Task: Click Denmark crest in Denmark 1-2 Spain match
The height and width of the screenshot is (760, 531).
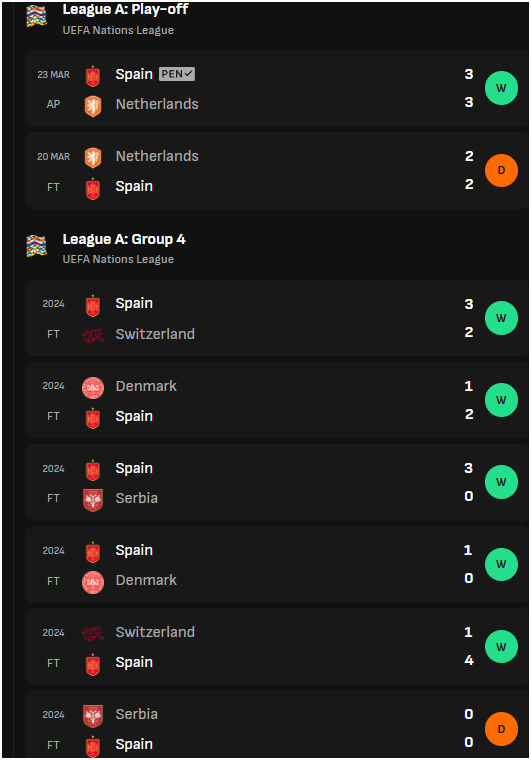Action: pyautogui.click(x=93, y=388)
